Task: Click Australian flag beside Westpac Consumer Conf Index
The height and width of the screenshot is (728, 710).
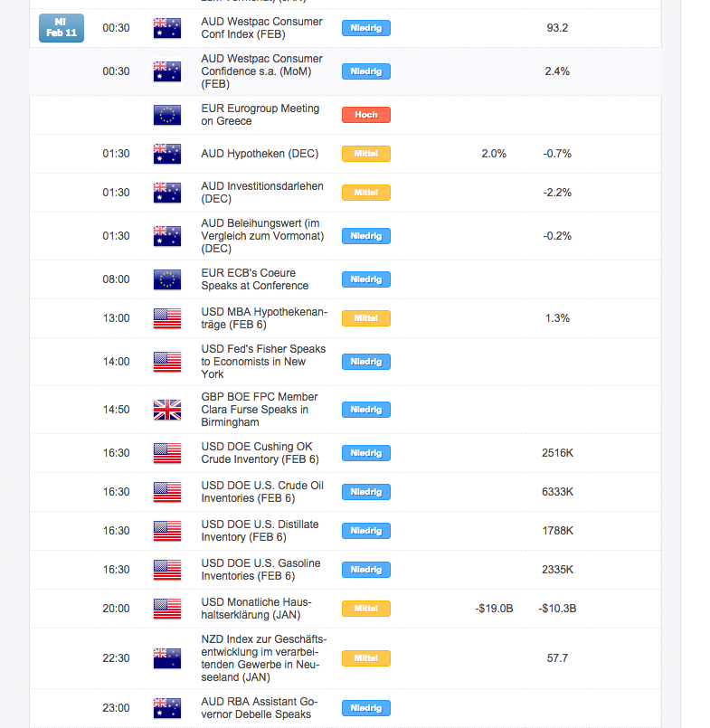Action: (x=167, y=28)
